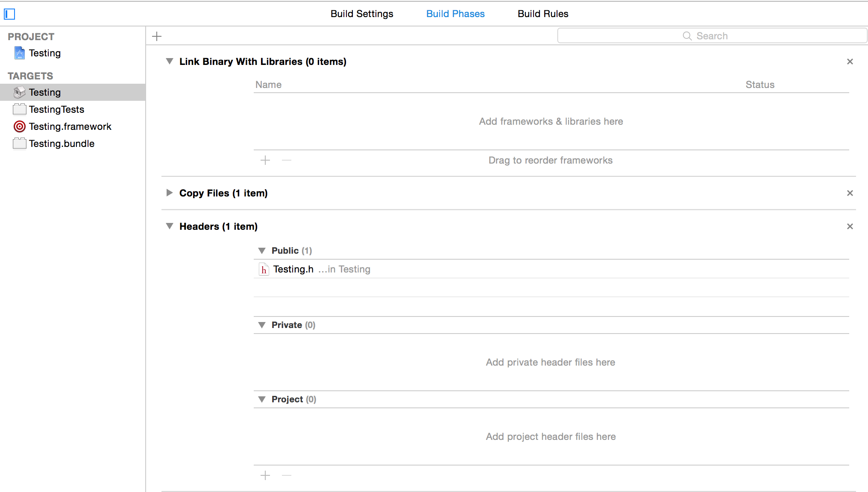Viewport: 868px width, 492px height.
Task: Collapse Link Binary With Libraries section
Action: pos(170,61)
